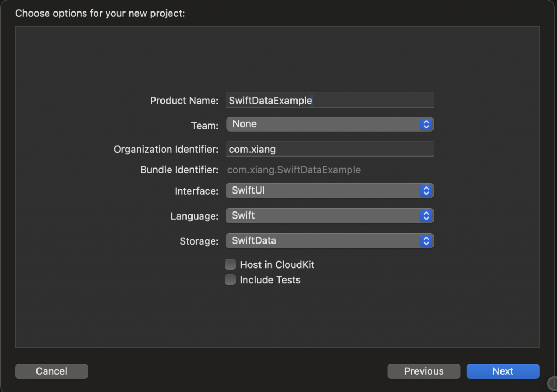Go back with the Previous button

[x=424, y=371]
